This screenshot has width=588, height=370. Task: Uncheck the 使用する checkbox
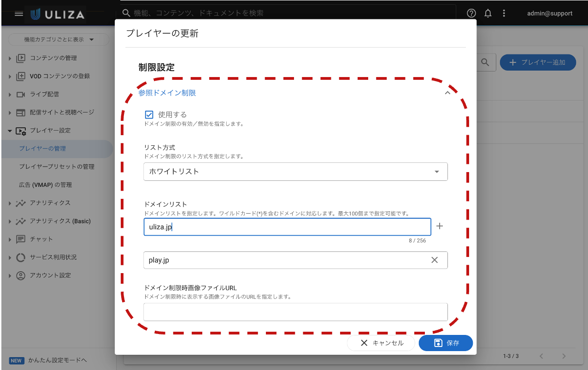[x=148, y=114]
